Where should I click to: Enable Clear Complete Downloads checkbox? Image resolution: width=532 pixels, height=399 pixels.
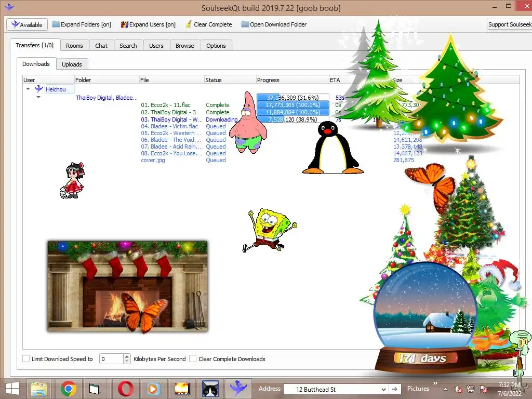tap(193, 358)
